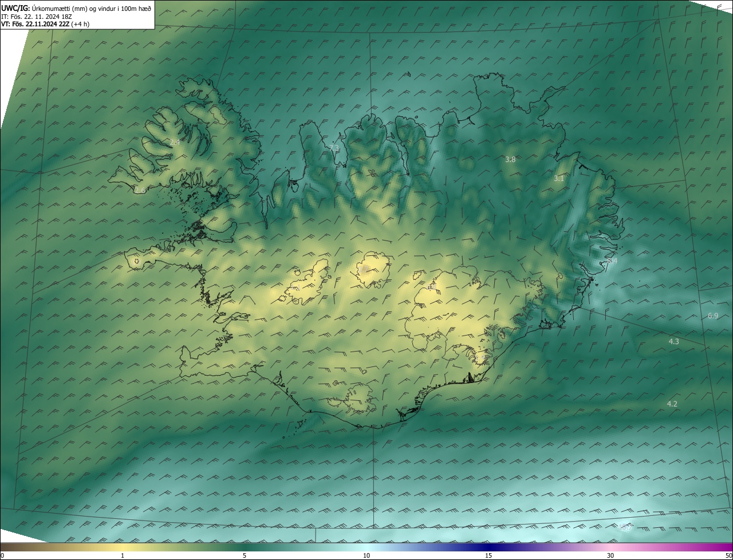The image size is (733, 560).
Task: Click the 15 tick on the color scale
Action: pos(488,555)
